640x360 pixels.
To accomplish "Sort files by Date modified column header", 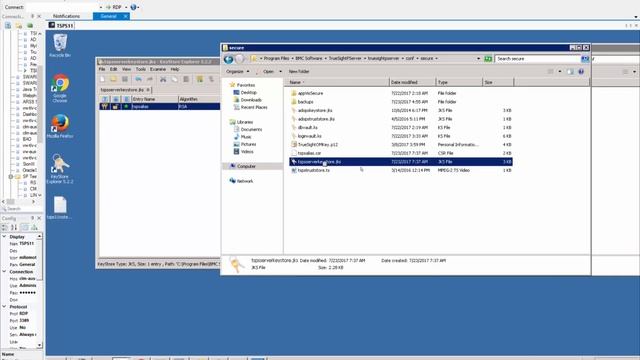I will point(412,82).
